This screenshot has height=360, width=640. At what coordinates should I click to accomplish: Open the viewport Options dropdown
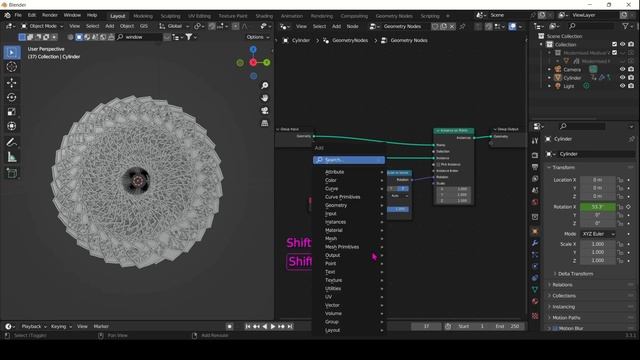(x=258, y=37)
